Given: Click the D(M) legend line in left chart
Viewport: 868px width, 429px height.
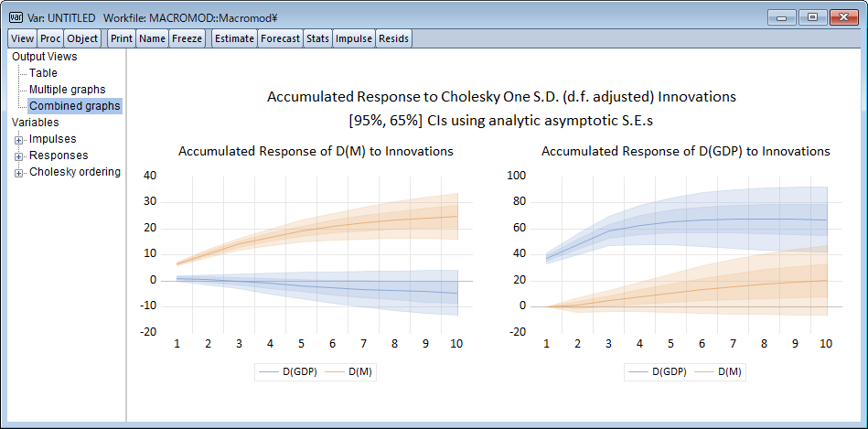Looking at the screenshot, I should [335, 372].
